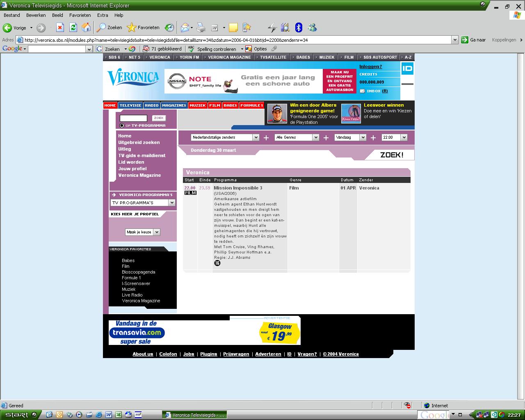Image resolution: width=525 pixels, height=420 pixels.
Task: Click the sidebar program search input field
Action: pos(133,118)
